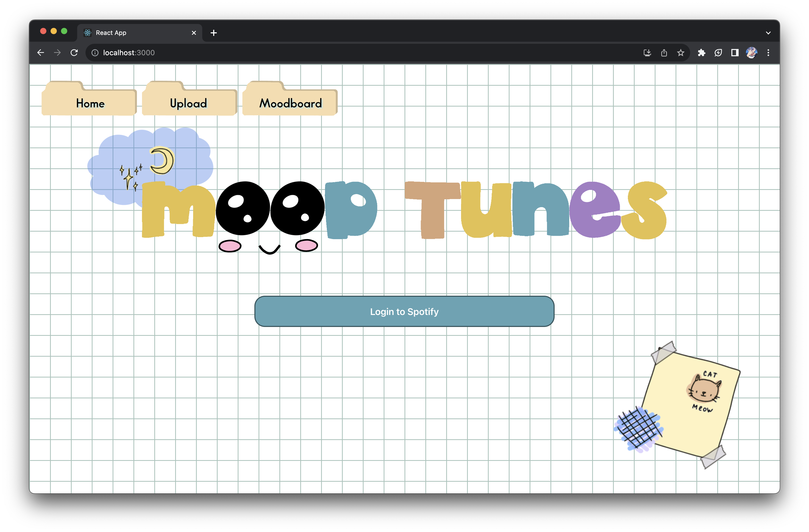Bookmark this page with the star
This screenshot has height=532, width=809.
pyautogui.click(x=681, y=53)
